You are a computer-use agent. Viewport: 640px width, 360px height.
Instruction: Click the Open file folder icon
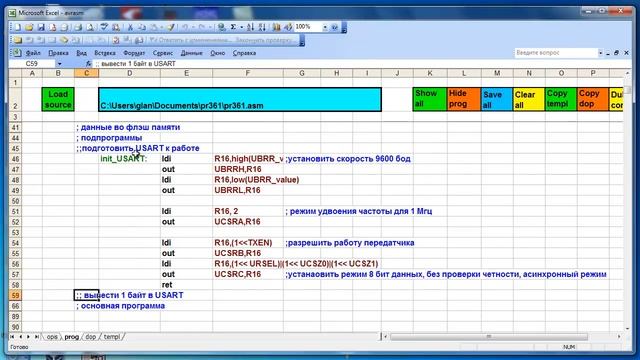click(x=29, y=27)
